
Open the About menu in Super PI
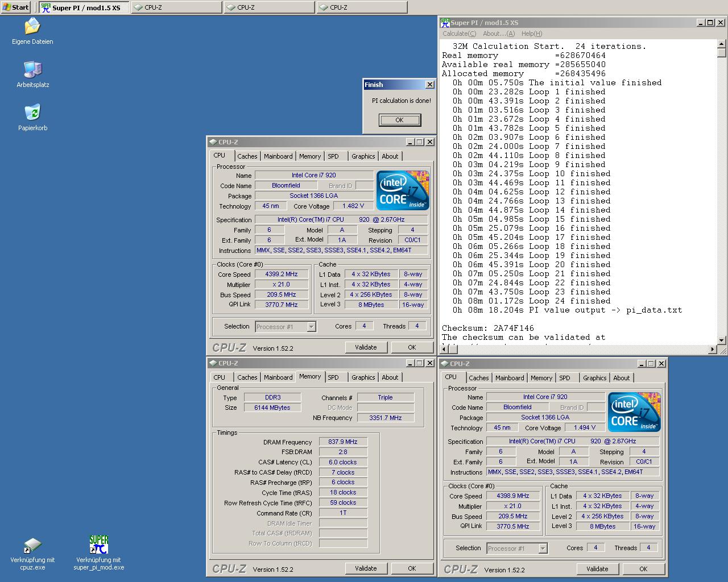499,34
